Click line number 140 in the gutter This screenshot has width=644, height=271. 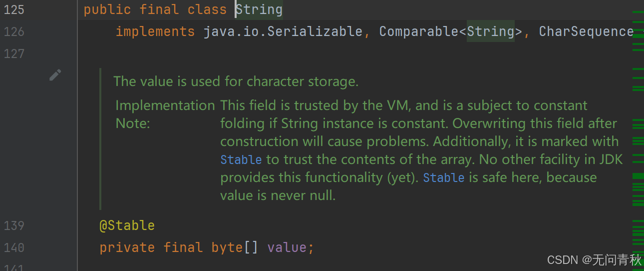[14, 247]
